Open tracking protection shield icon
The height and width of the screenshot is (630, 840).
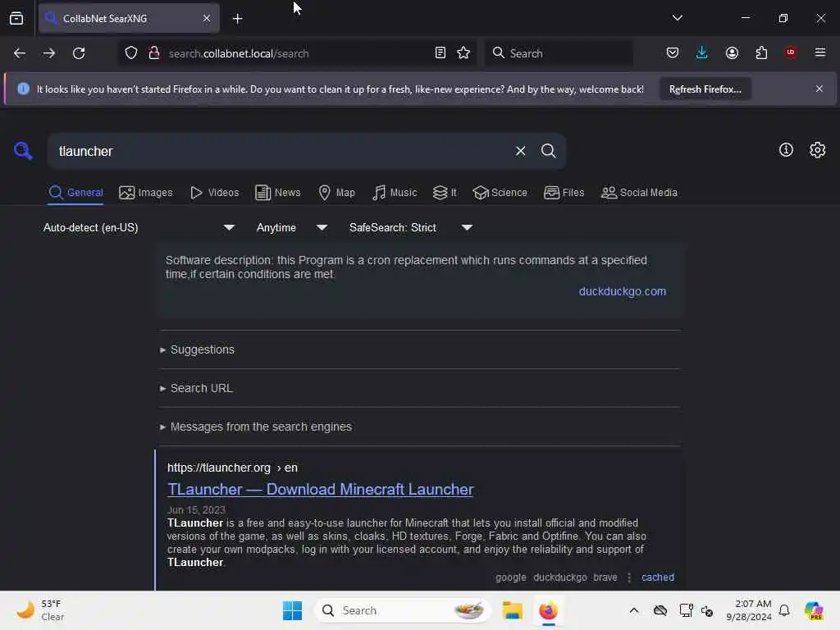point(131,53)
